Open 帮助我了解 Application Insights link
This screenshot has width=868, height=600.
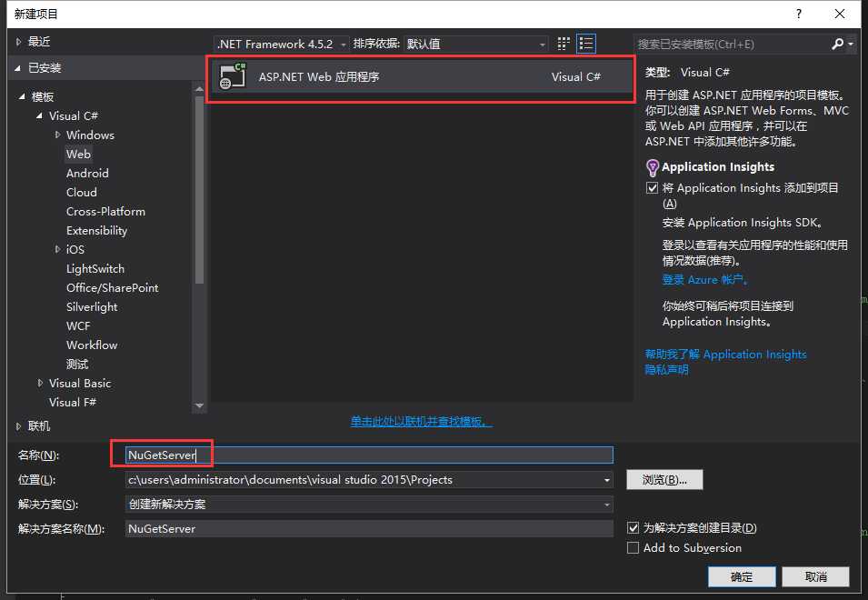725,355
